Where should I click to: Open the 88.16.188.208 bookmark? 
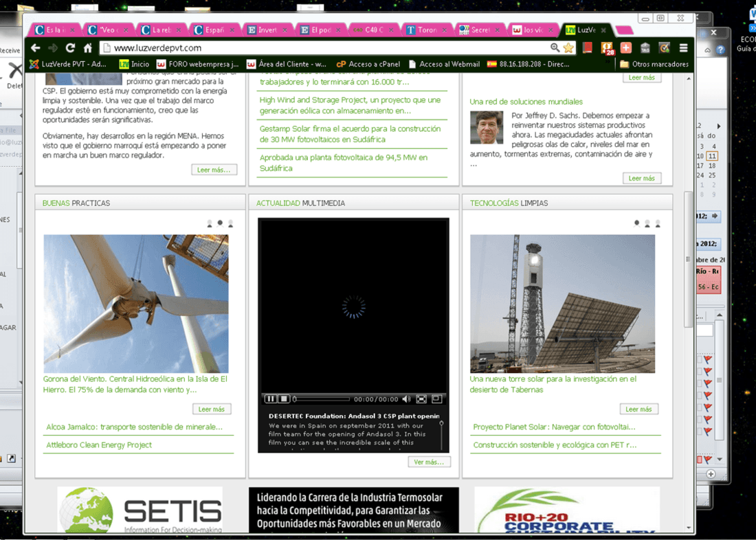pyautogui.click(x=529, y=64)
